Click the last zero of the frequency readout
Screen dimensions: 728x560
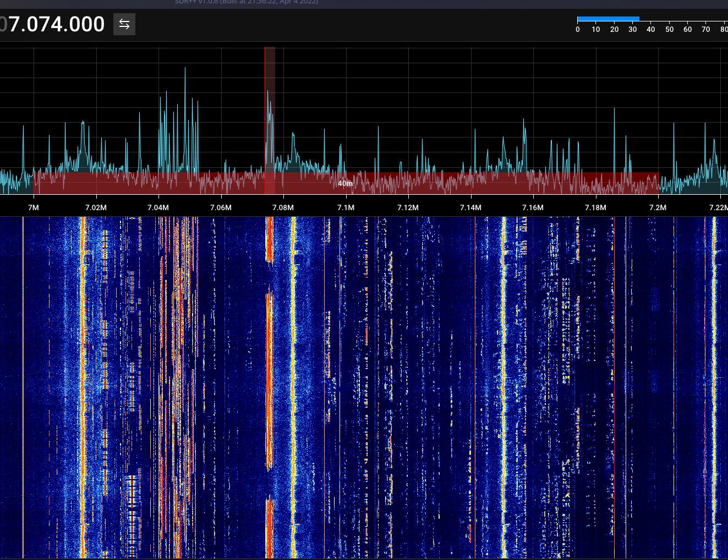coord(99,24)
